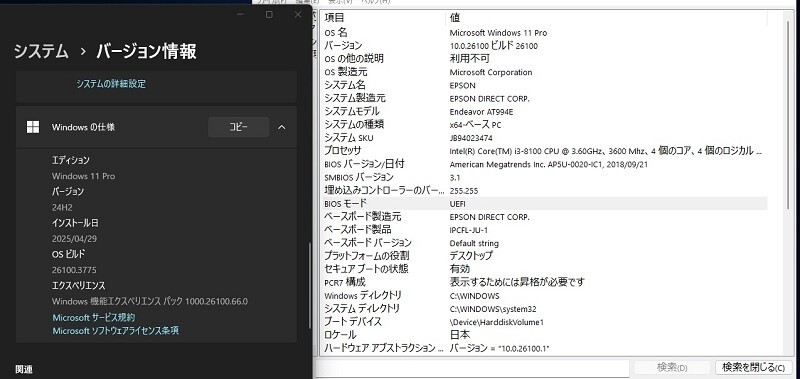Select the インストール日 label

pos(75,223)
